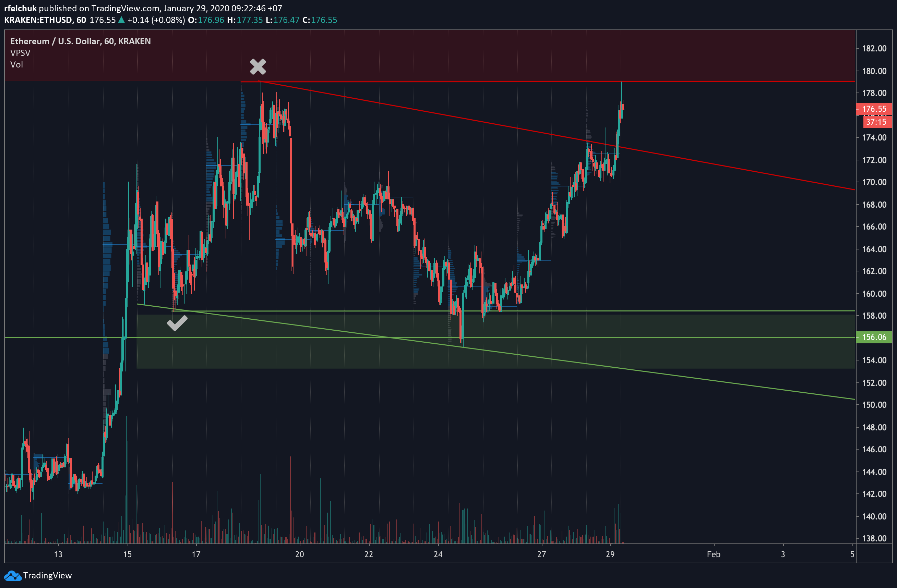This screenshot has height=588, width=897.
Task: Click the green 156.06 price label
Action: point(874,337)
